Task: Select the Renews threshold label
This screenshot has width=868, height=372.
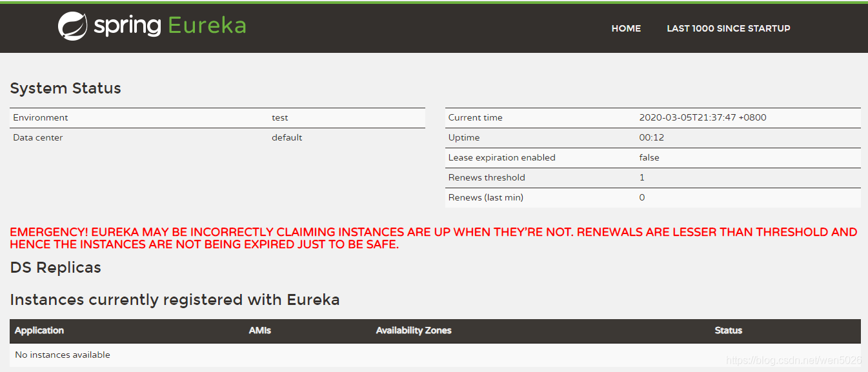Action: (x=487, y=177)
